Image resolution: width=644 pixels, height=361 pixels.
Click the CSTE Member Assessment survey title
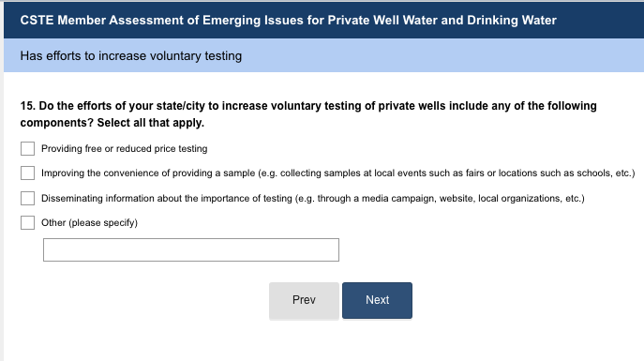tap(289, 20)
